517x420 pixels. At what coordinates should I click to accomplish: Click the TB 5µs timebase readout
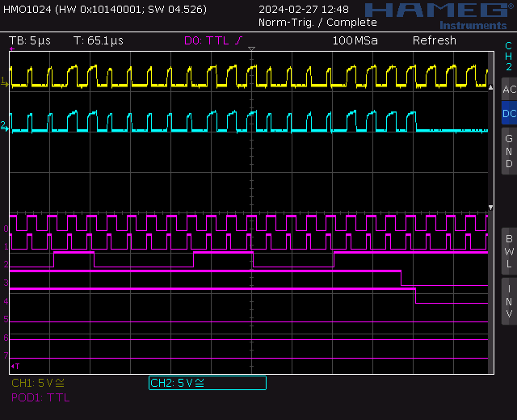point(32,40)
